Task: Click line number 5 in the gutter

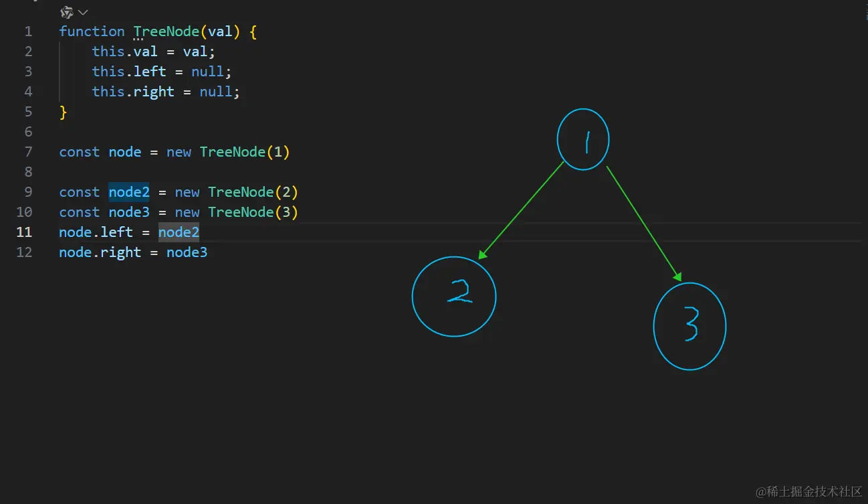Action: coord(28,112)
